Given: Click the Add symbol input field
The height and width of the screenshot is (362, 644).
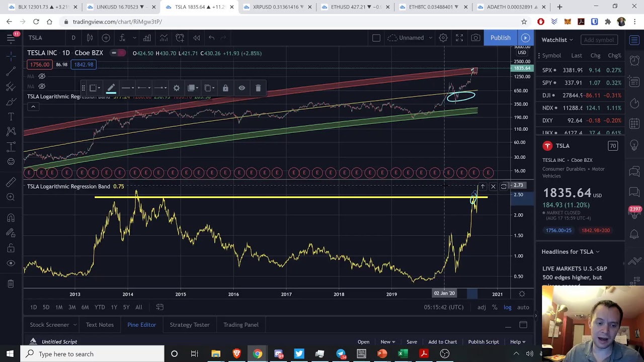Looking at the screenshot, I should [600, 40].
